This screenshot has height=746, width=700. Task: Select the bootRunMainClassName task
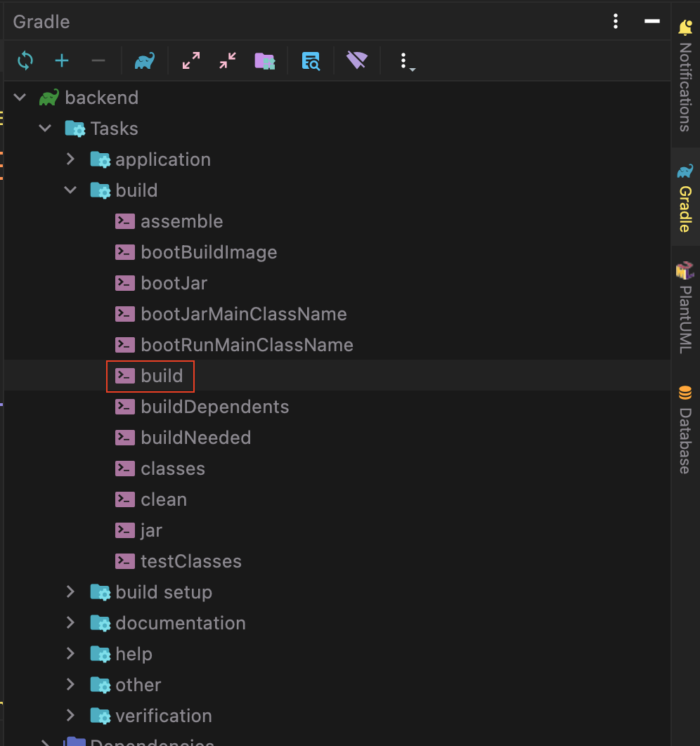pyautogui.click(x=337, y=345)
